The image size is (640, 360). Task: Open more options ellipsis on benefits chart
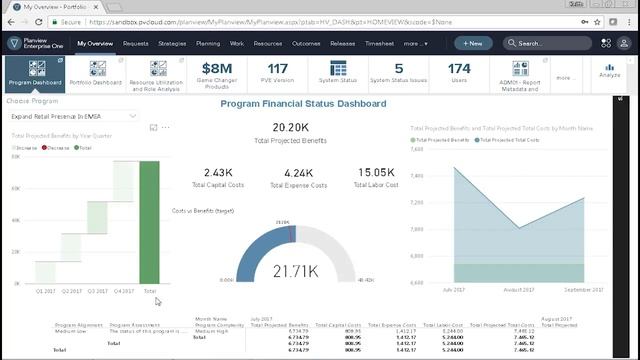coord(165,128)
